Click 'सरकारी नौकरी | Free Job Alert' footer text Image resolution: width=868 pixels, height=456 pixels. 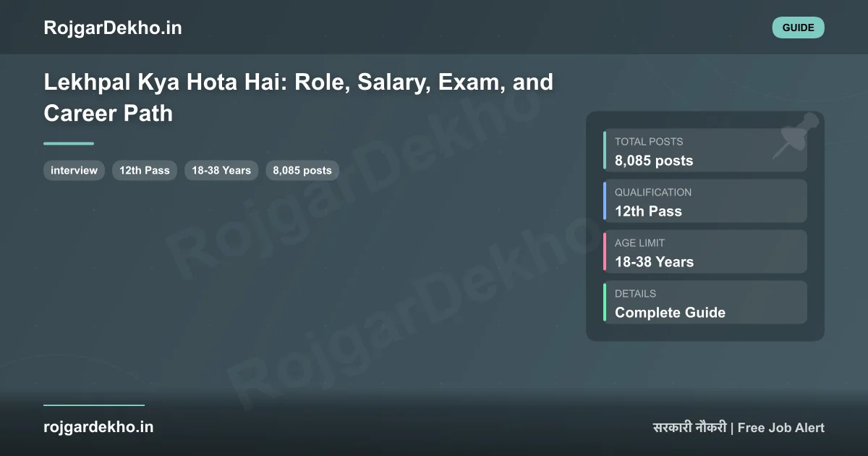739,427
